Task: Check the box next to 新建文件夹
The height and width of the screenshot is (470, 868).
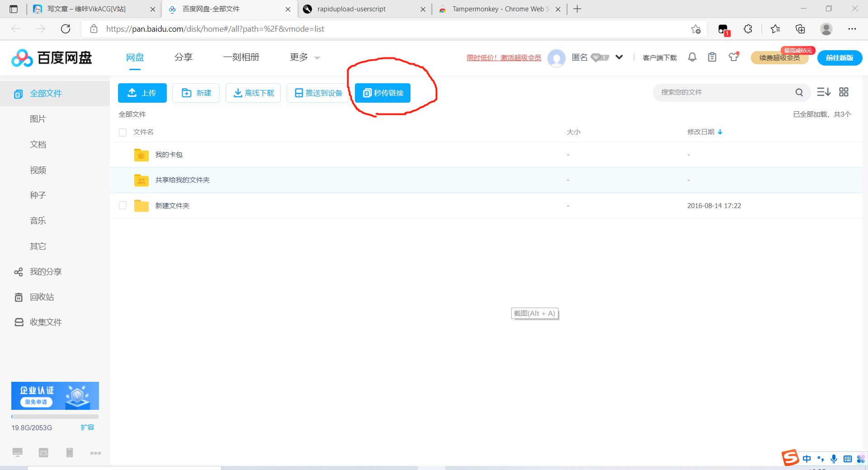Action: (x=123, y=205)
